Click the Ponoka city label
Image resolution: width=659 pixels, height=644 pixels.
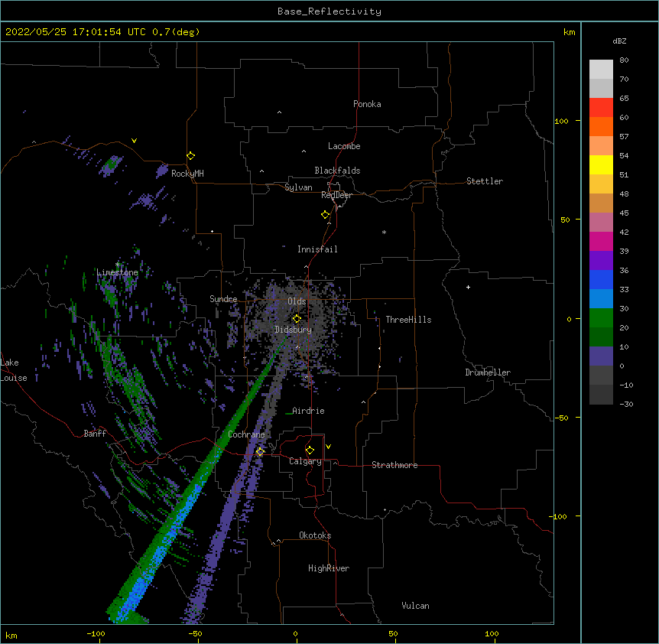(x=367, y=104)
